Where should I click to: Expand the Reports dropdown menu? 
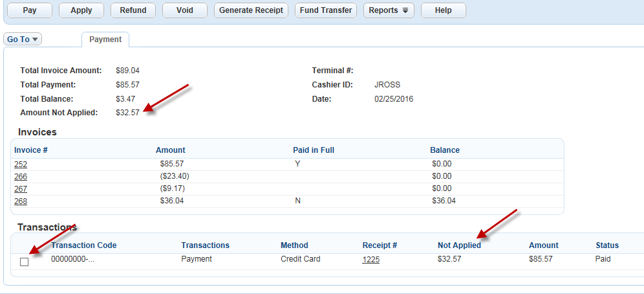389,10
